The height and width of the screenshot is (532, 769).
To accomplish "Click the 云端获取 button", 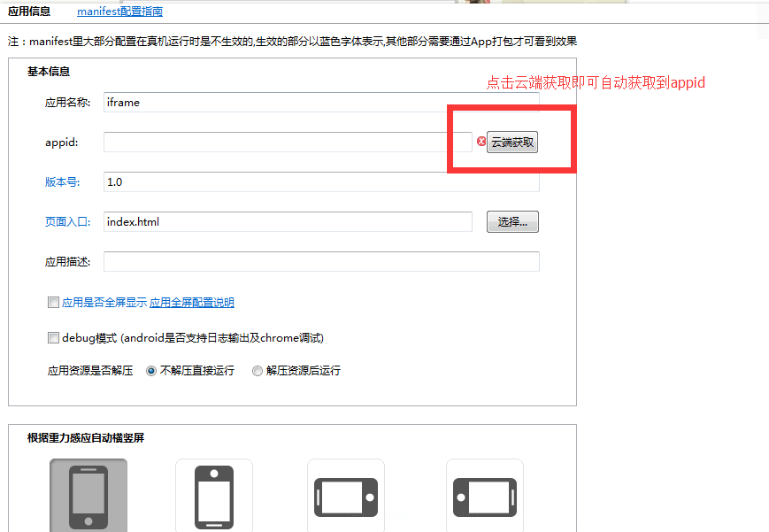I will coord(512,143).
